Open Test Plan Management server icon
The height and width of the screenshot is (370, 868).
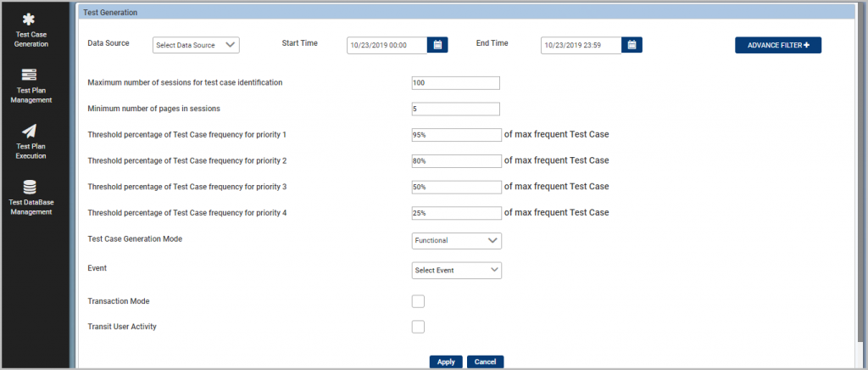click(x=30, y=75)
